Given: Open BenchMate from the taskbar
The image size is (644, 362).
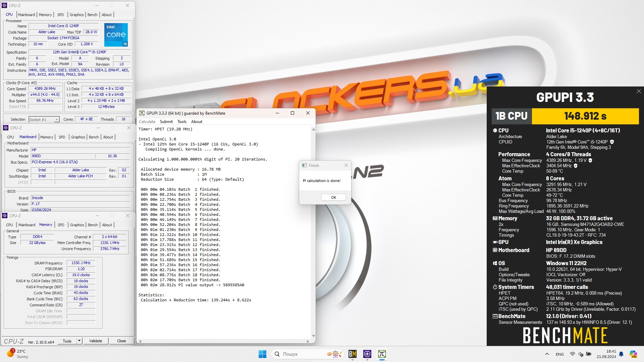Looking at the screenshot, I should point(352,354).
